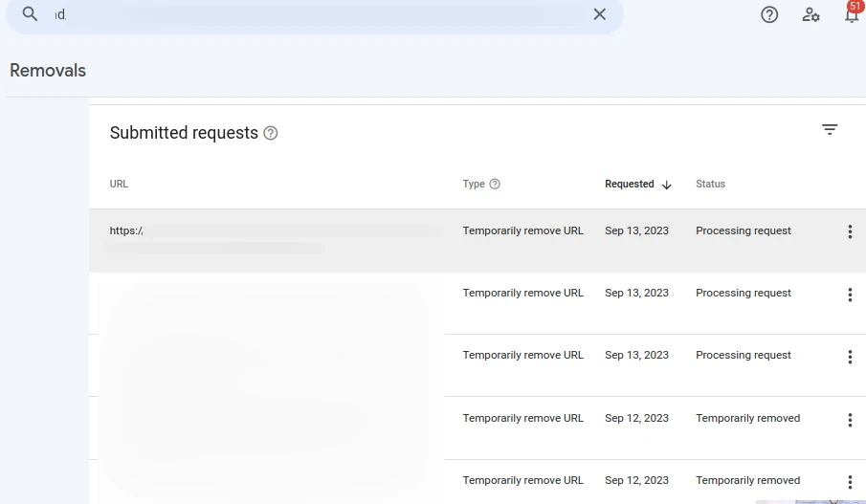The height and width of the screenshot is (504, 866).
Task: Open more options for second request row
Action: pos(850,295)
